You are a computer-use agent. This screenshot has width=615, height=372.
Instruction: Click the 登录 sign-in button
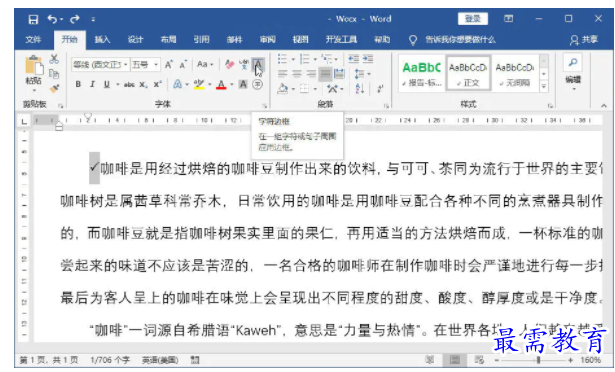pyautogui.click(x=473, y=19)
